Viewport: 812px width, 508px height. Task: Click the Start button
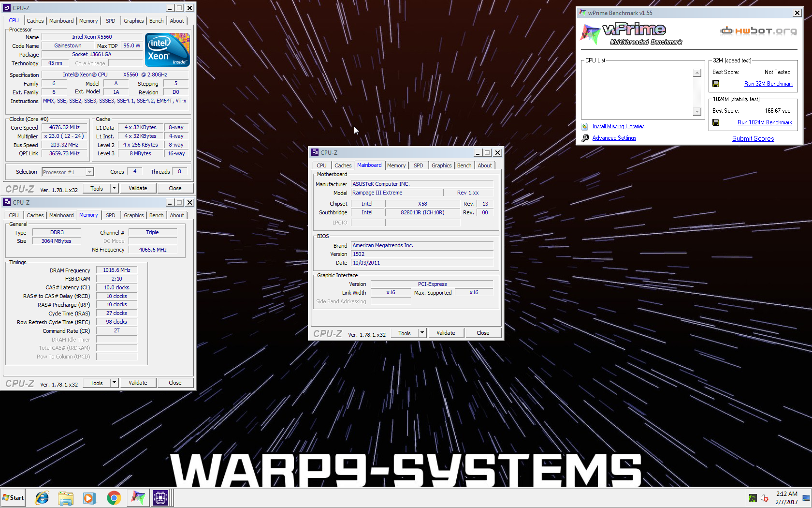pos(13,497)
